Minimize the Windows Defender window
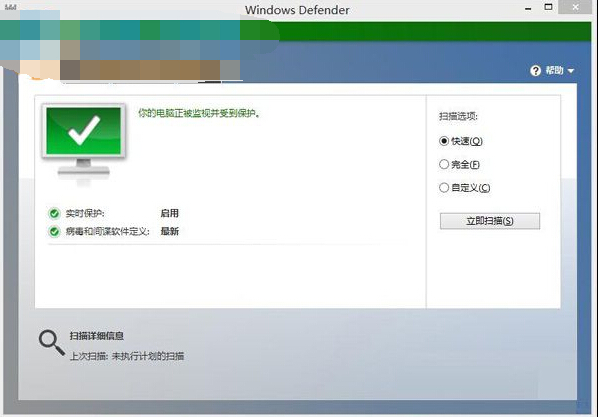The height and width of the screenshot is (417, 598). point(528,8)
